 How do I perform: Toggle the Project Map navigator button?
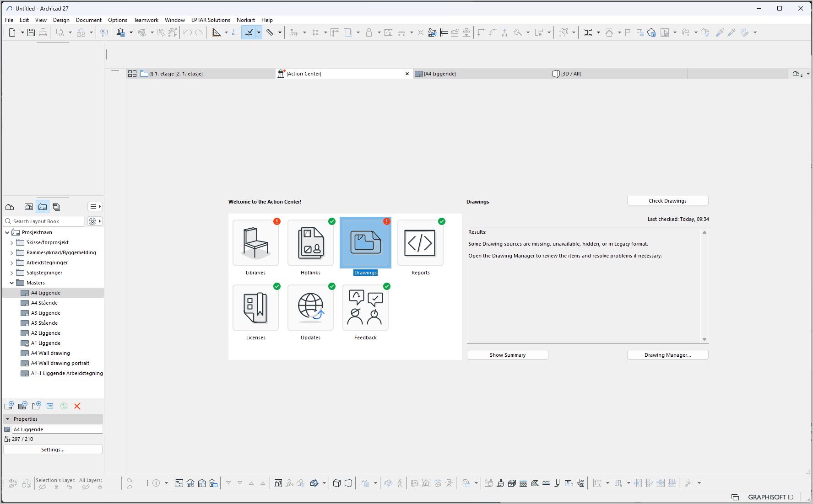(x=10, y=207)
